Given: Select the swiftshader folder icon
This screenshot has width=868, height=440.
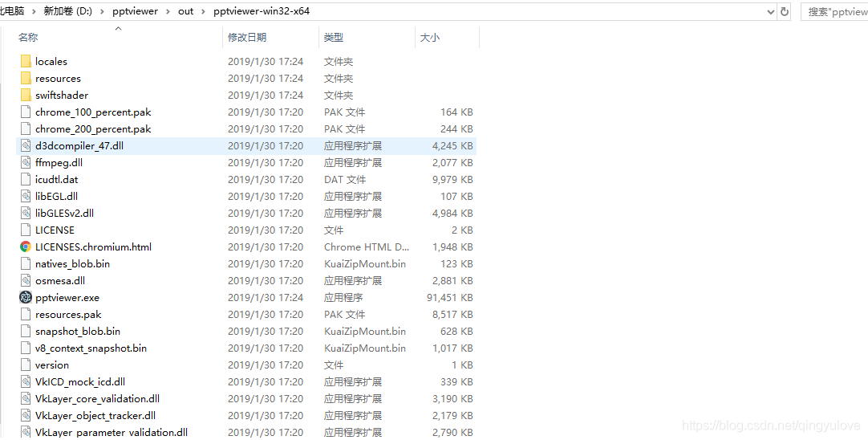Looking at the screenshot, I should tap(26, 96).
